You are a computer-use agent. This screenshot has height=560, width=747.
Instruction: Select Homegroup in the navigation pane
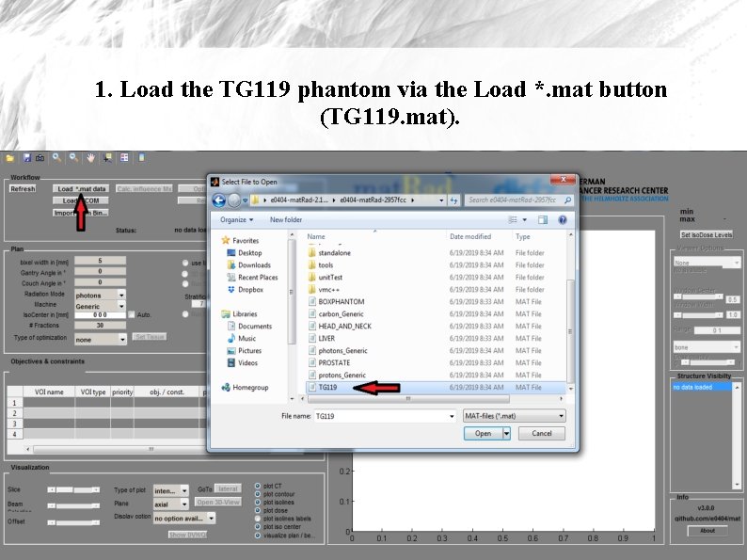click(245, 388)
